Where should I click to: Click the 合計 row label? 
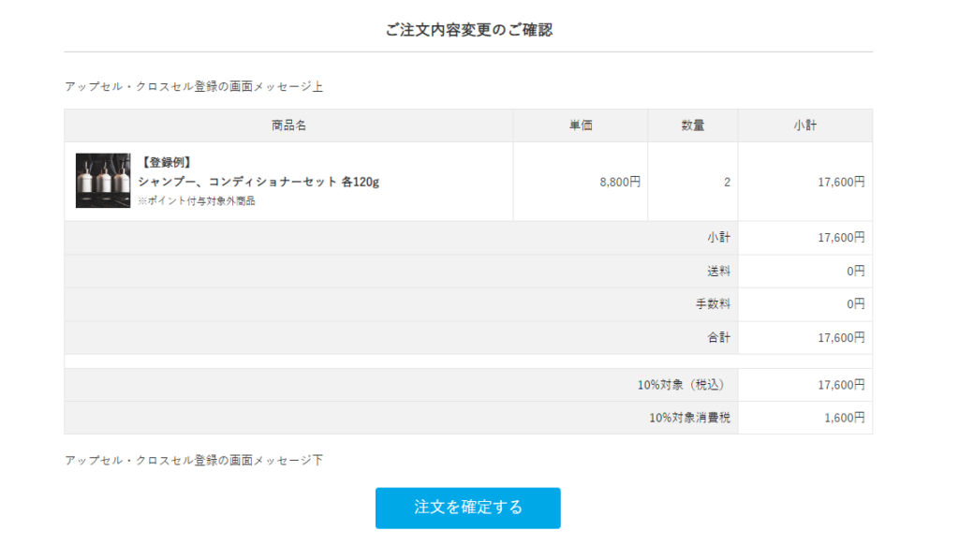click(x=718, y=337)
